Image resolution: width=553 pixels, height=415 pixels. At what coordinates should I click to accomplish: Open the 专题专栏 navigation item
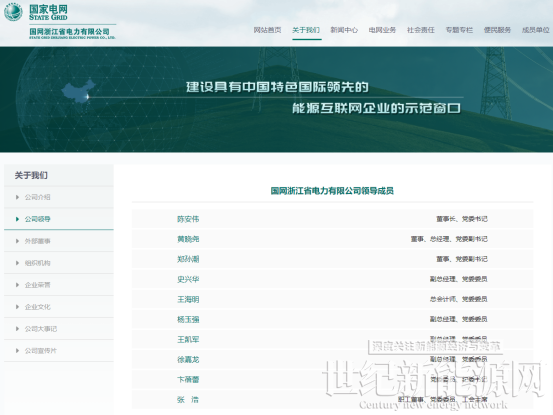click(x=459, y=30)
